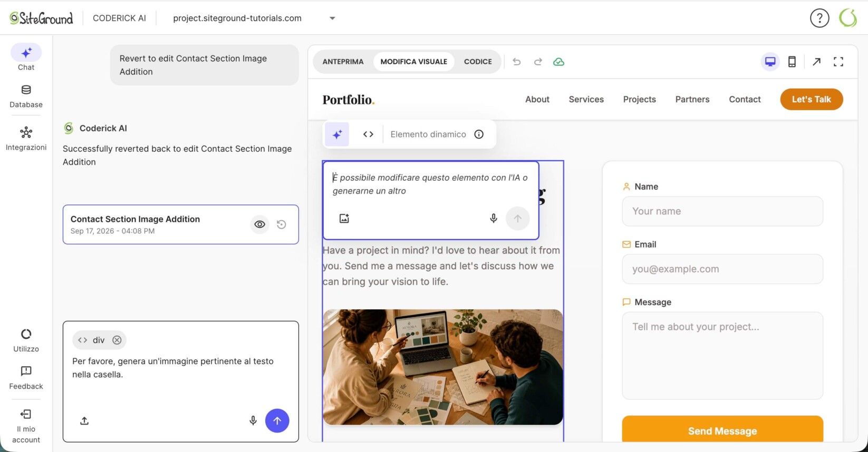Open the project domain dropdown

tap(255, 18)
